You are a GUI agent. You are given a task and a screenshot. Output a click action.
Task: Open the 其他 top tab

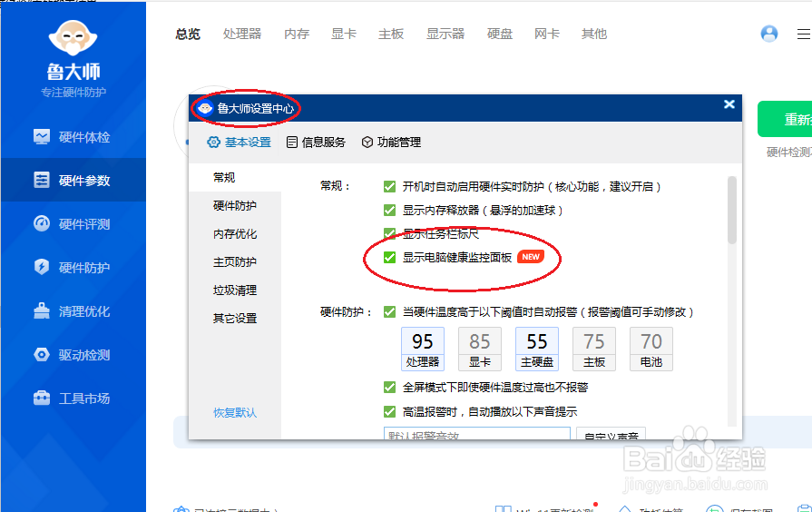(594, 34)
